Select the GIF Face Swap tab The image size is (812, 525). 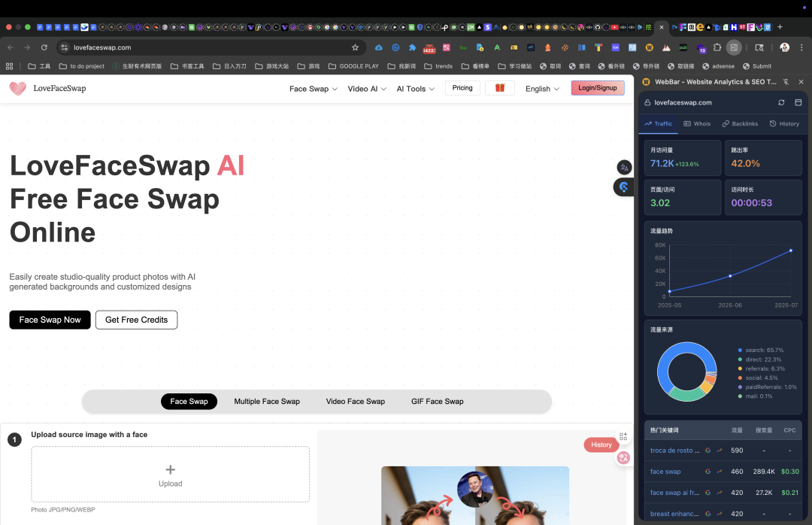(x=437, y=401)
